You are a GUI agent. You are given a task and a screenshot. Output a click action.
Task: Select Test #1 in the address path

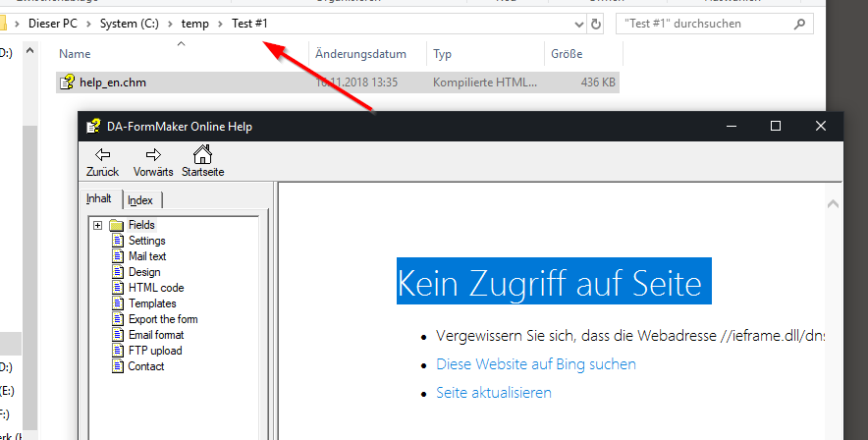click(x=249, y=24)
